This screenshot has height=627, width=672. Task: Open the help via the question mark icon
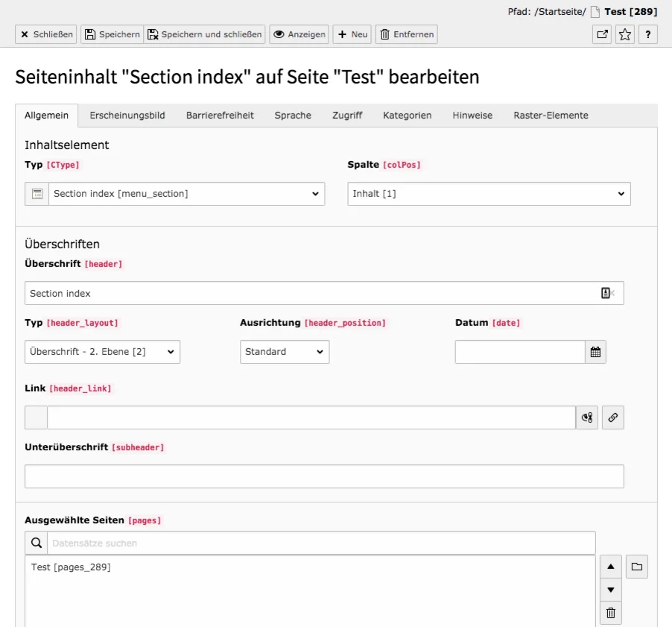647,34
